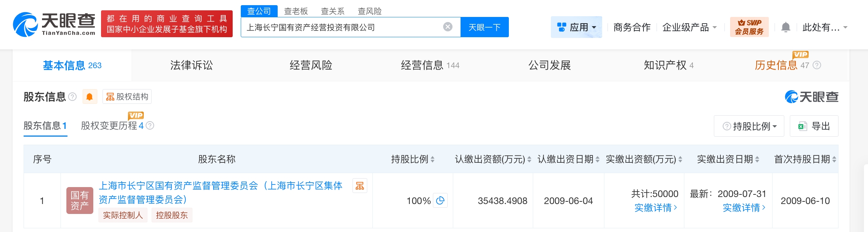Click pie chart icon next to 100%
Viewport: 868px width, 232px height.
pos(440,201)
